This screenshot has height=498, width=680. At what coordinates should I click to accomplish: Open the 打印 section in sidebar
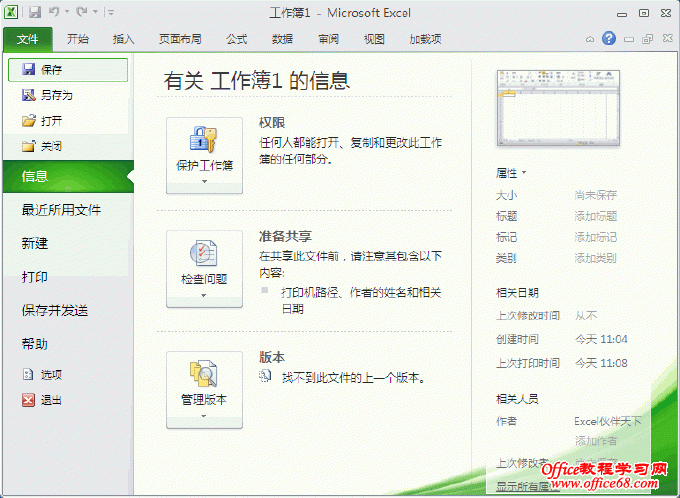(x=35, y=277)
